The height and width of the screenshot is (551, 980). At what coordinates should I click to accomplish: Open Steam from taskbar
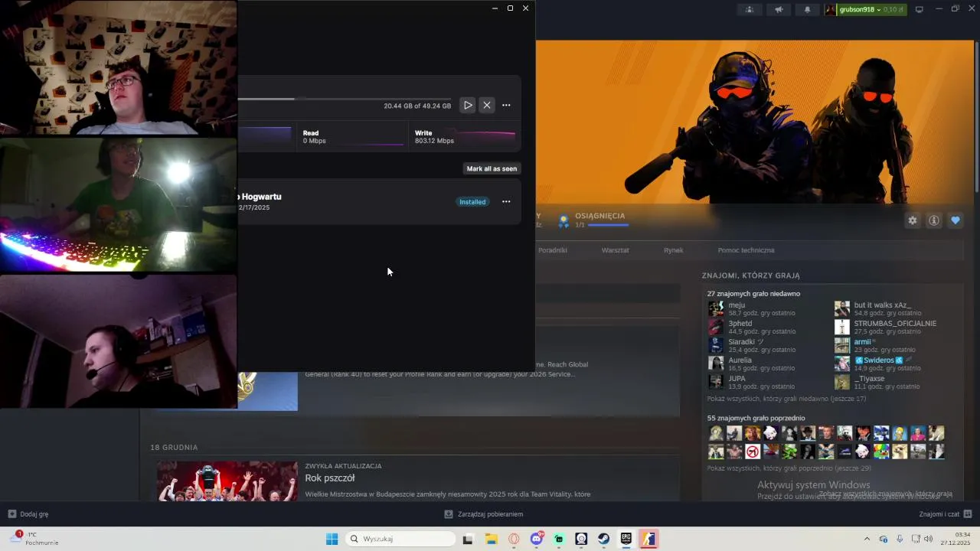tap(604, 539)
